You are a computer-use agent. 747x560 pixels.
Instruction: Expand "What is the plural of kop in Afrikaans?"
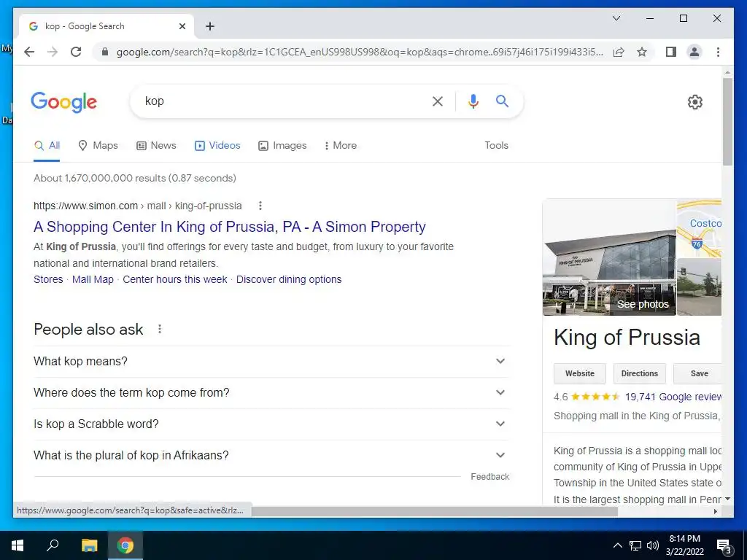tap(271, 455)
